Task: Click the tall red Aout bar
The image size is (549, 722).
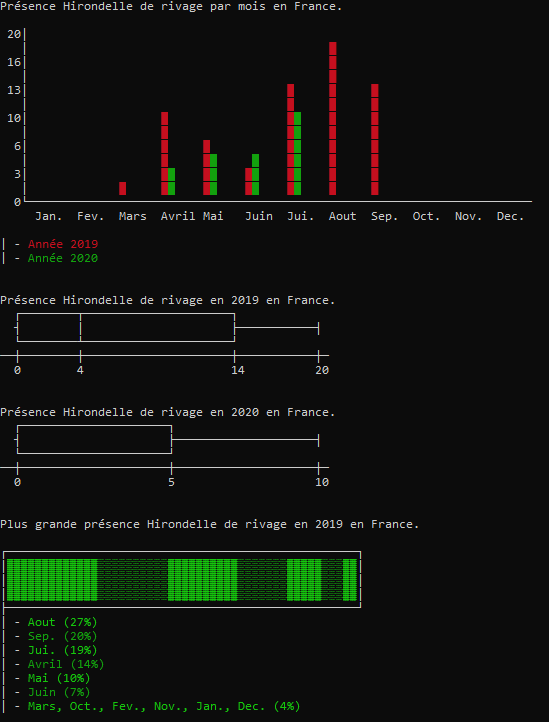Action: (333, 118)
